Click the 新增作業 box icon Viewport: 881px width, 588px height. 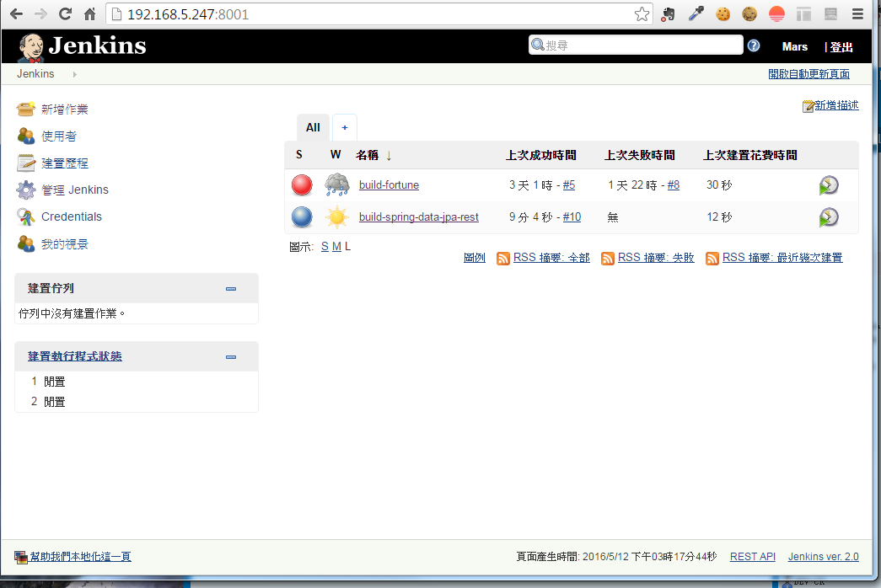coord(26,109)
